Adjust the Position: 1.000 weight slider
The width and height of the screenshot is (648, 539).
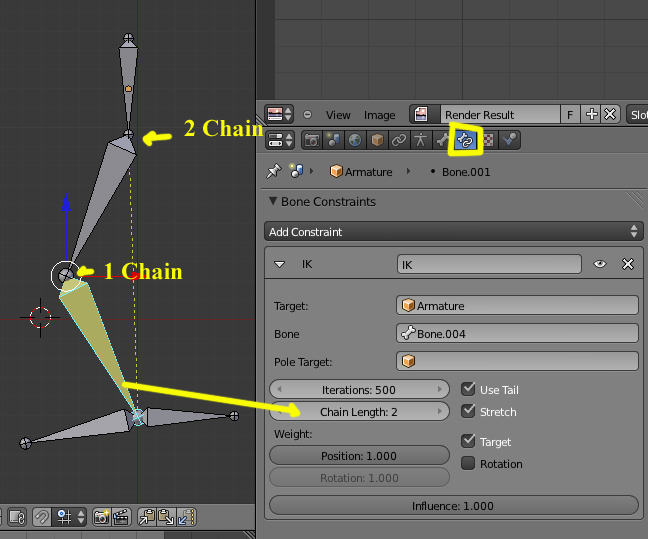click(359, 456)
